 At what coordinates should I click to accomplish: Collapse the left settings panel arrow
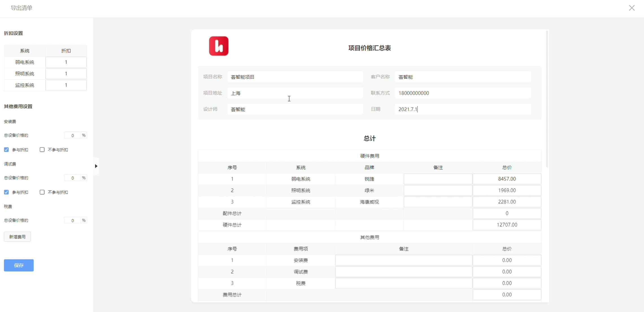(96, 166)
